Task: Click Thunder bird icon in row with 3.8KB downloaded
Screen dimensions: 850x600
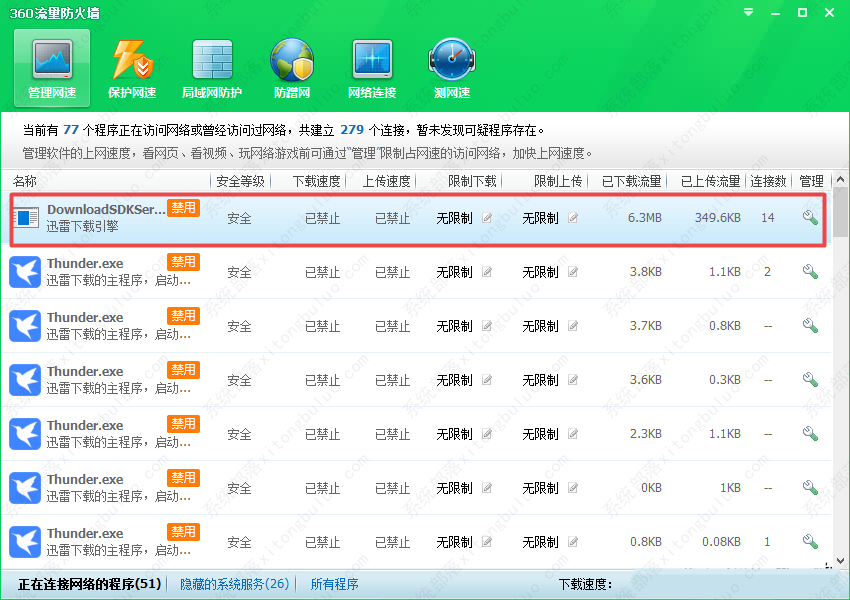Action: coord(25,272)
